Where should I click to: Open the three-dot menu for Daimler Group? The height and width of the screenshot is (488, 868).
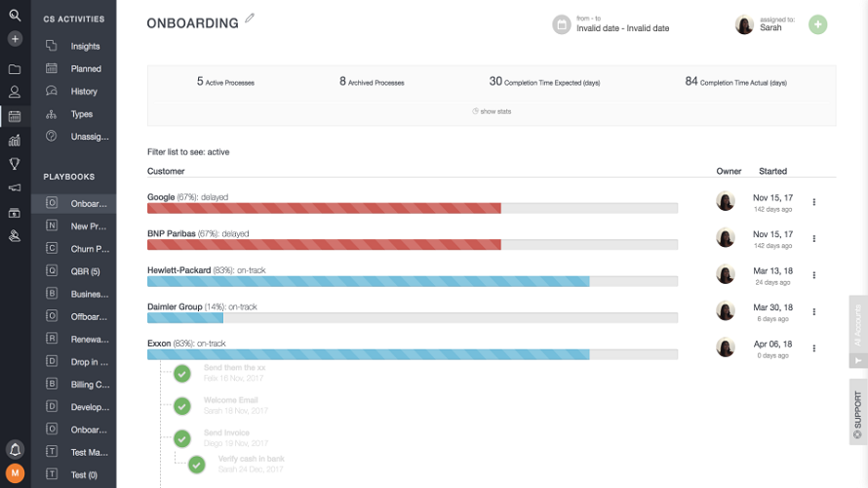813,312
